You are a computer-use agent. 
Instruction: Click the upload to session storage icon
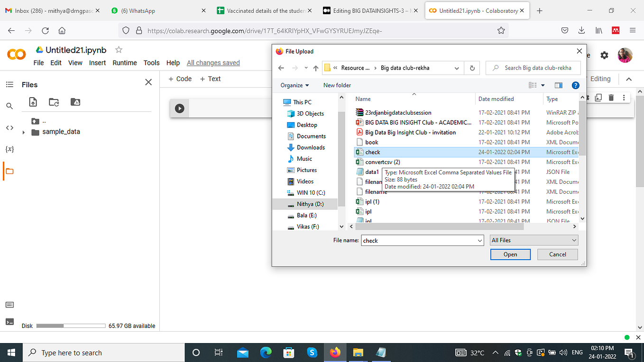(32, 102)
